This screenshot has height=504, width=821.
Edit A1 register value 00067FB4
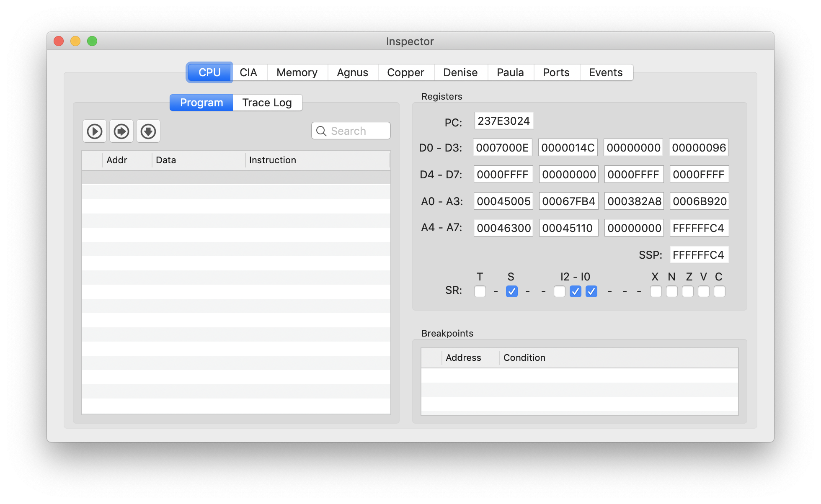(x=569, y=201)
